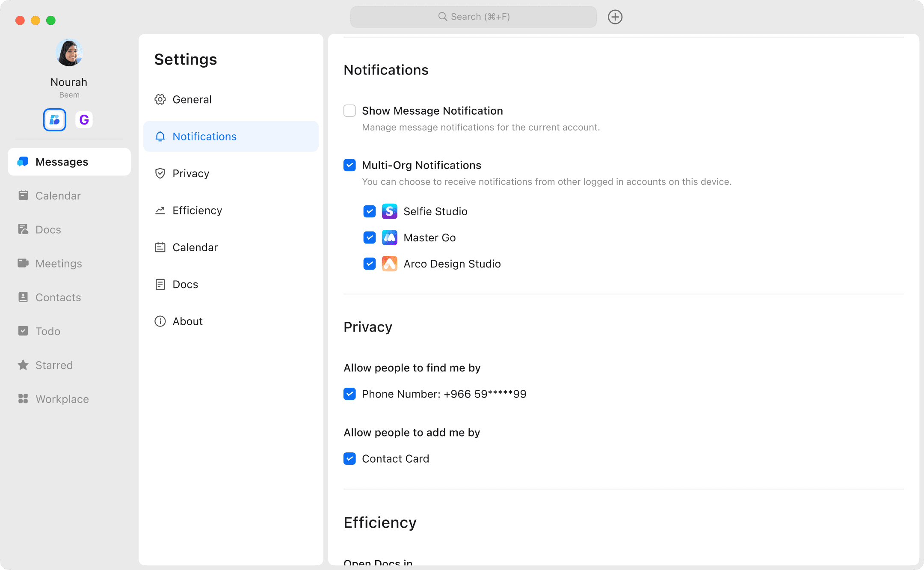Click the plus icon beside search bar
Image resolution: width=924 pixels, height=570 pixels.
(x=615, y=17)
